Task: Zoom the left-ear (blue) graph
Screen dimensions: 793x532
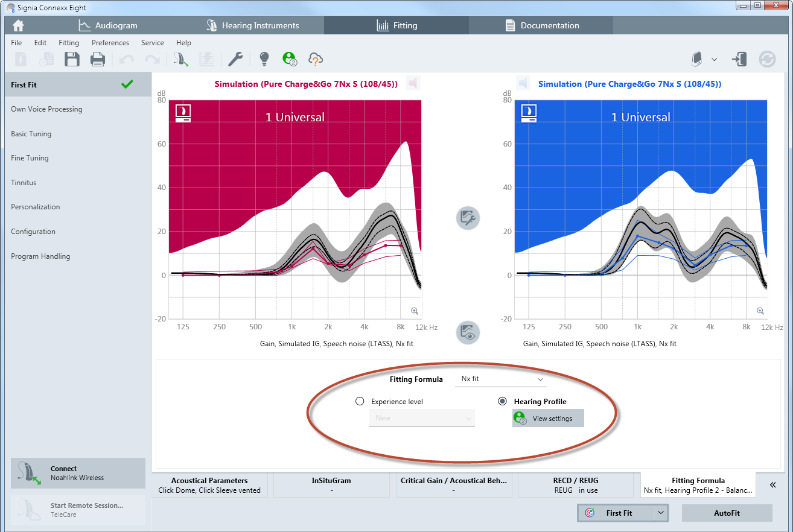Action: [x=760, y=311]
